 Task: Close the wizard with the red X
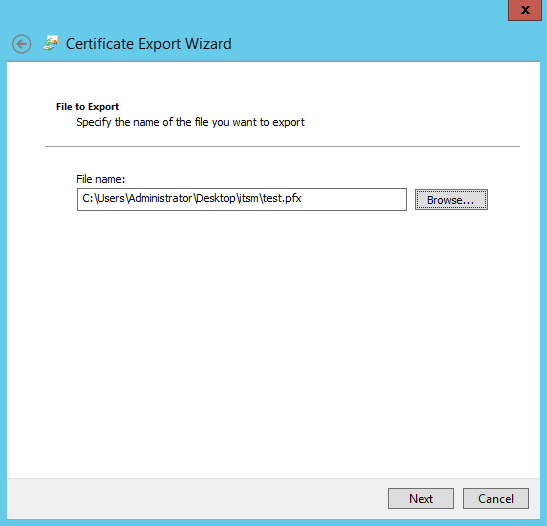(x=525, y=10)
